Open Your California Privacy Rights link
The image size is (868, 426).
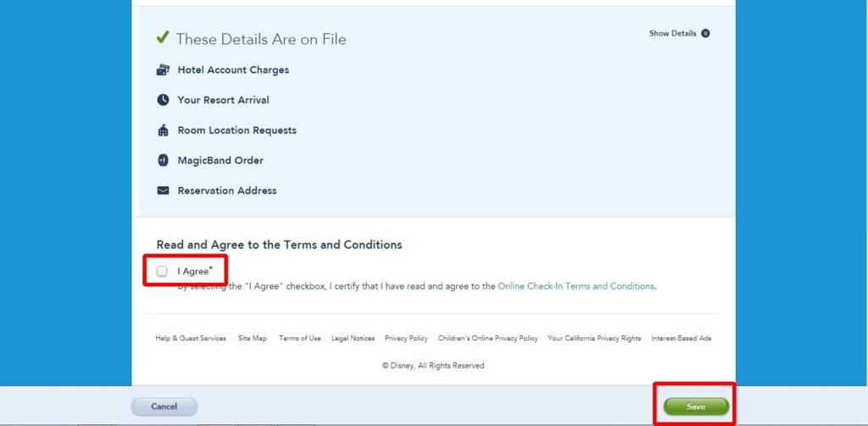594,338
